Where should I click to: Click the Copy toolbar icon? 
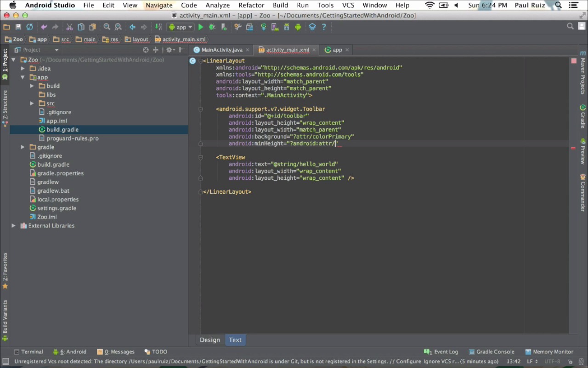tap(81, 27)
